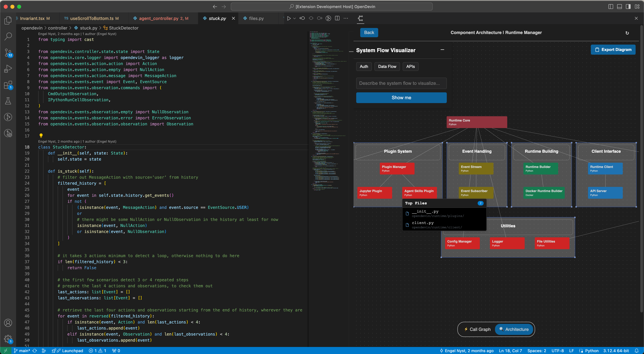Open run options dropdown arrow

[294, 18]
